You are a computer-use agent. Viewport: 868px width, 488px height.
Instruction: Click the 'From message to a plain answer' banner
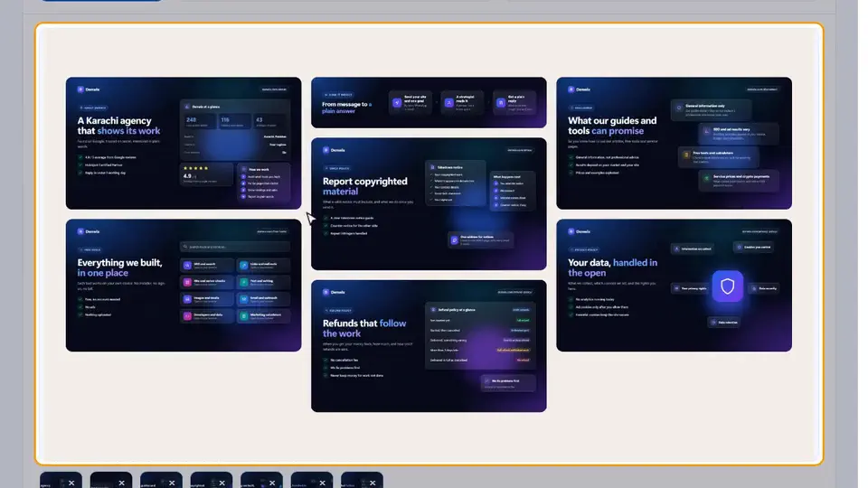click(429, 102)
